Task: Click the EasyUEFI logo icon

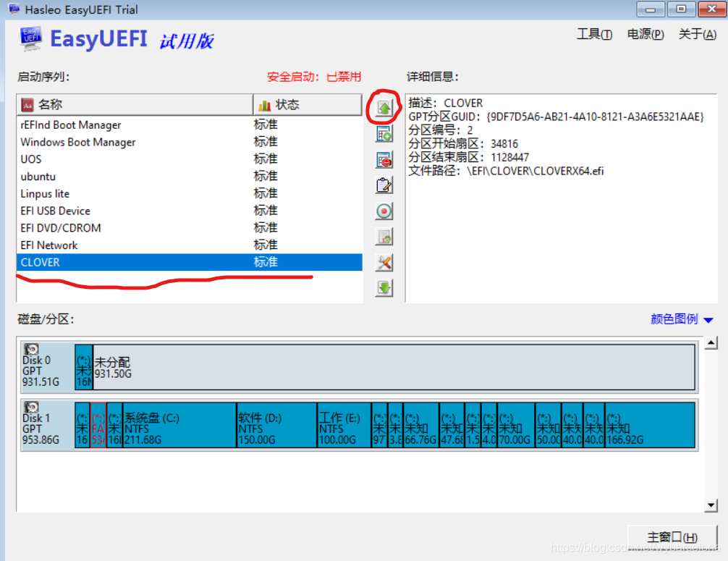Action: (30, 38)
